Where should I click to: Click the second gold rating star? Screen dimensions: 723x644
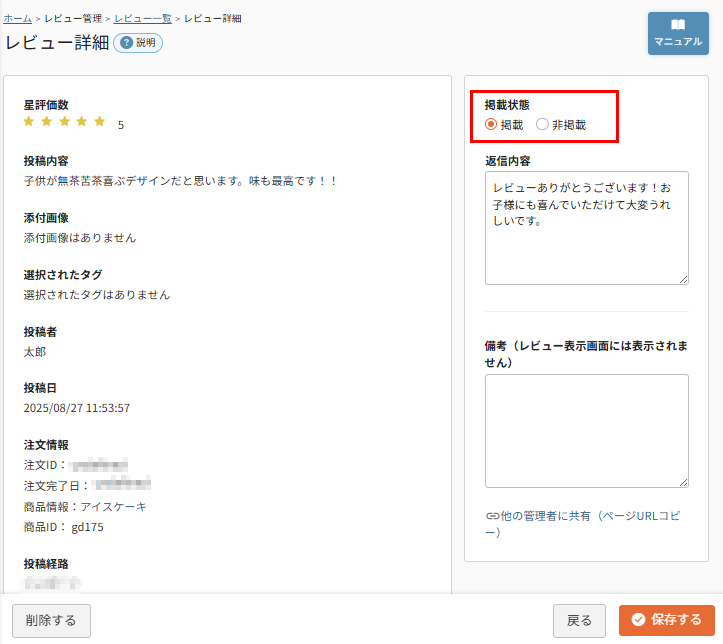tap(47, 121)
